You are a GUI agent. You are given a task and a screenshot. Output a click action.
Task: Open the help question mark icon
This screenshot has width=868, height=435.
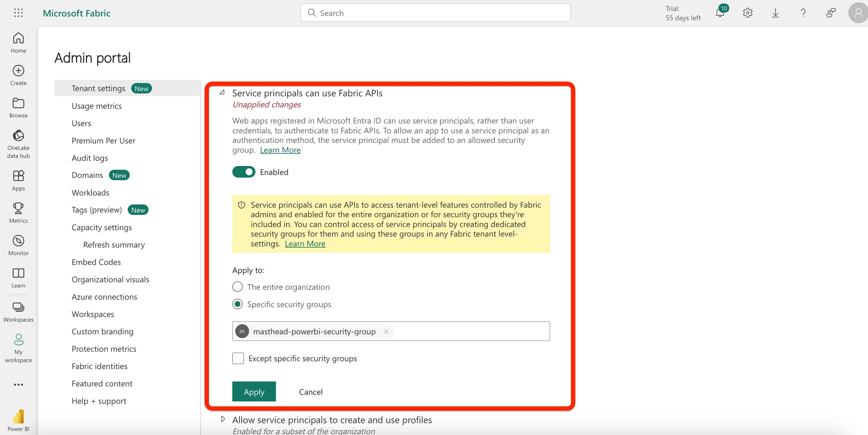click(x=803, y=13)
